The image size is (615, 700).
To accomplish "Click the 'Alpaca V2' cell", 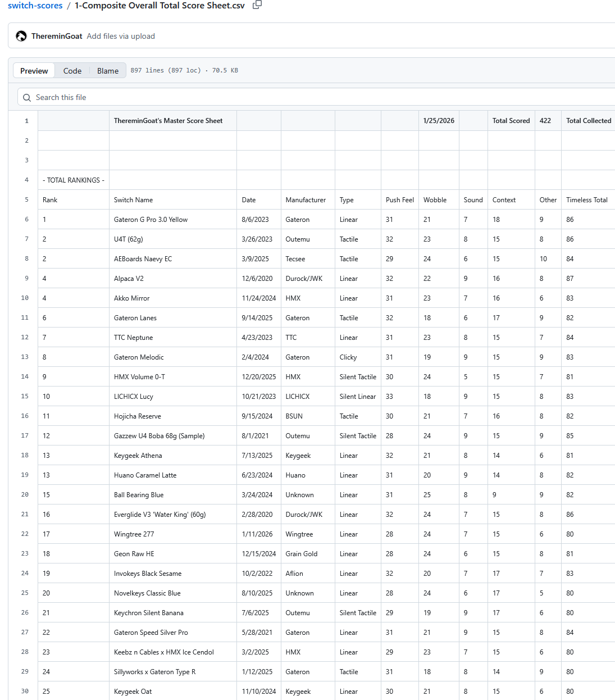I will tap(173, 278).
